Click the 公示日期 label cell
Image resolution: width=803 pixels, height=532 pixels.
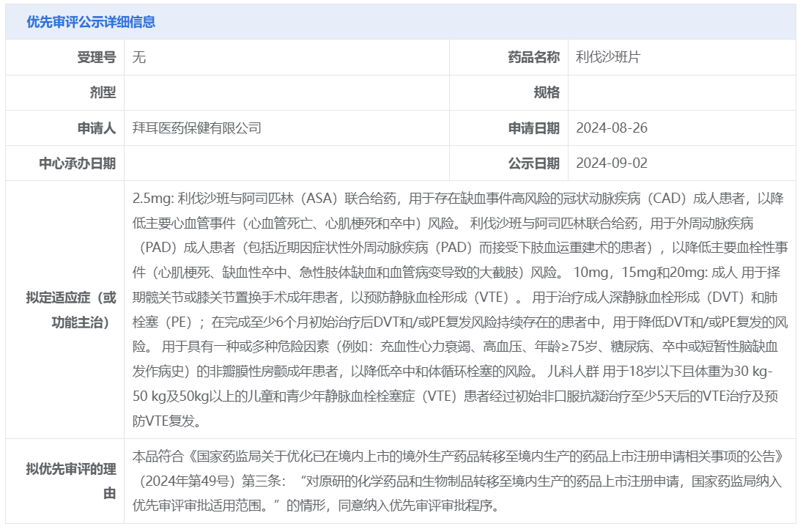[x=508, y=163]
